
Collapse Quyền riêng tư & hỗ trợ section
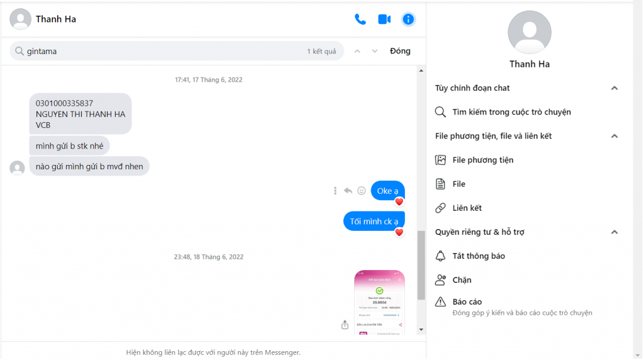(x=614, y=232)
